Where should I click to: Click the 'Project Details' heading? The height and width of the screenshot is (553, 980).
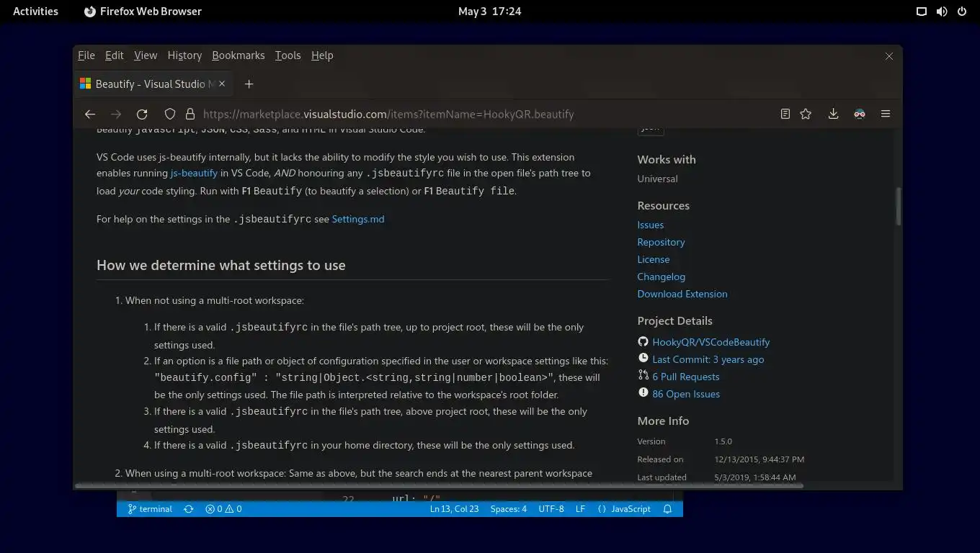(x=674, y=320)
